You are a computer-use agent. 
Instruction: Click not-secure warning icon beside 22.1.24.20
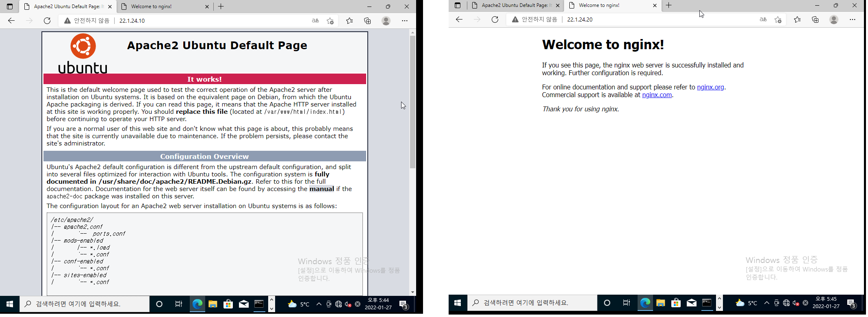point(515,20)
